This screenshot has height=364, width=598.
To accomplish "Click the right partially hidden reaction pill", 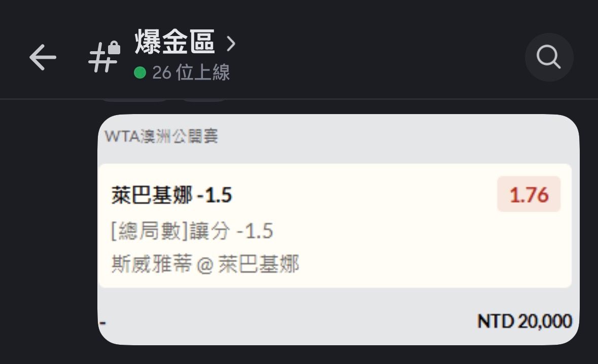I will pos(204,100).
